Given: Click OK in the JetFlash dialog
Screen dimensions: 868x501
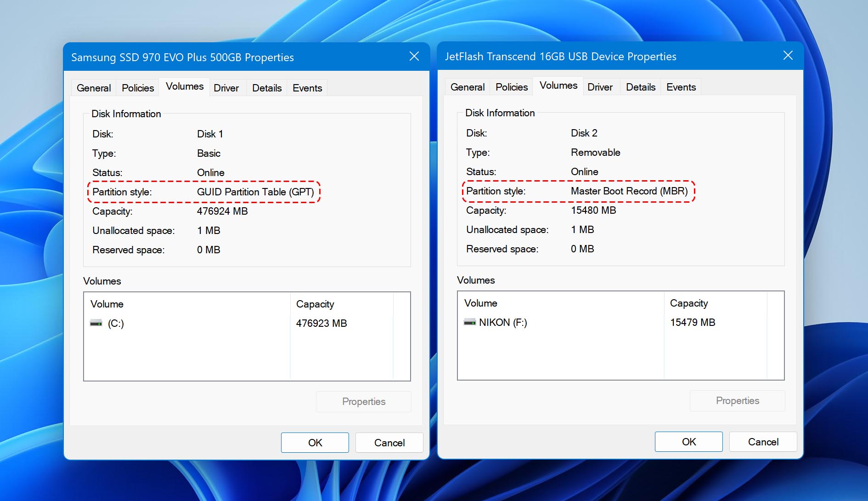Looking at the screenshot, I should tap(688, 441).
